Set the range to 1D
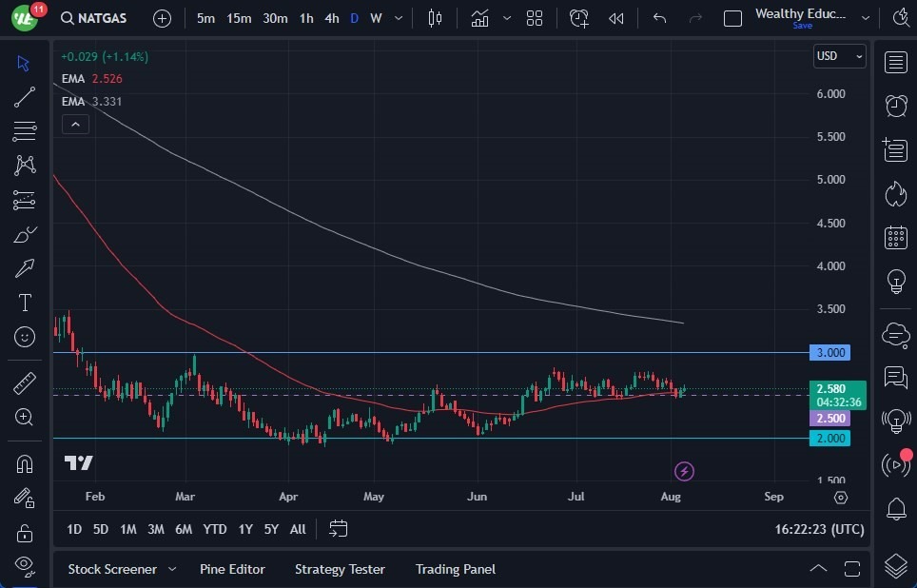This screenshot has width=917, height=588. tap(73, 530)
